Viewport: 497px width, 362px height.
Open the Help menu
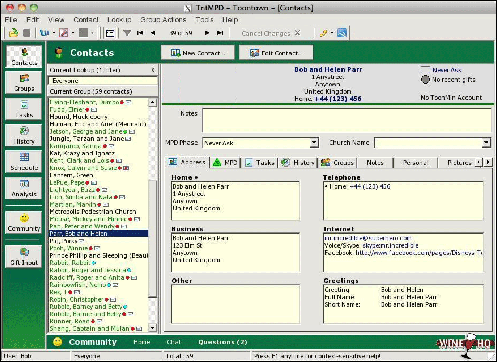pyautogui.click(x=230, y=20)
